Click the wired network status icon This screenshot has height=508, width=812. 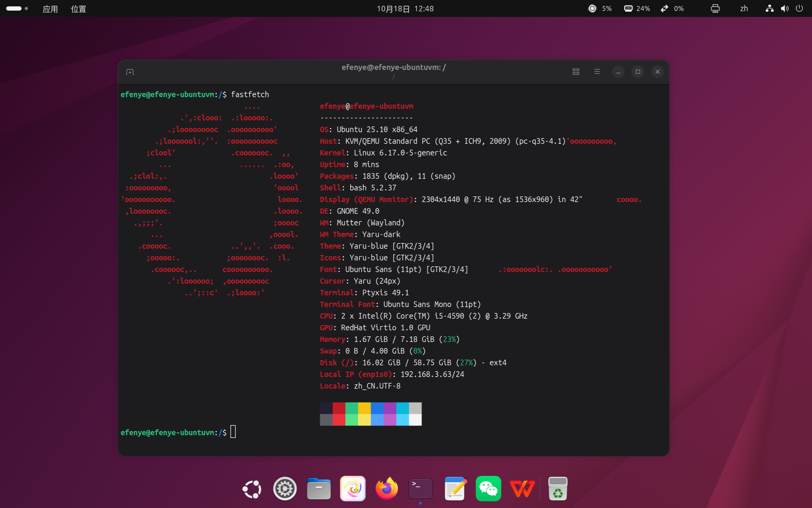click(770, 8)
